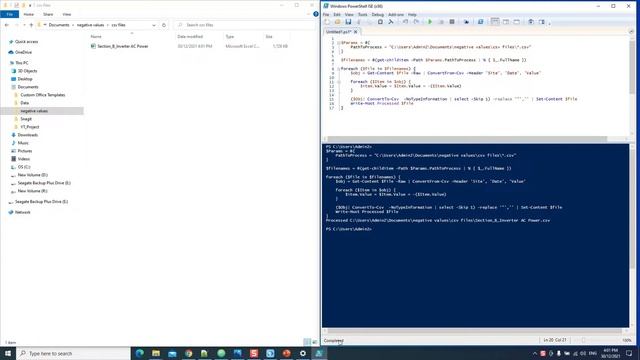Click New script icon in PowerShell ISE toolbar
This screenshot has width=640, height=360.
tap(327, 22)
